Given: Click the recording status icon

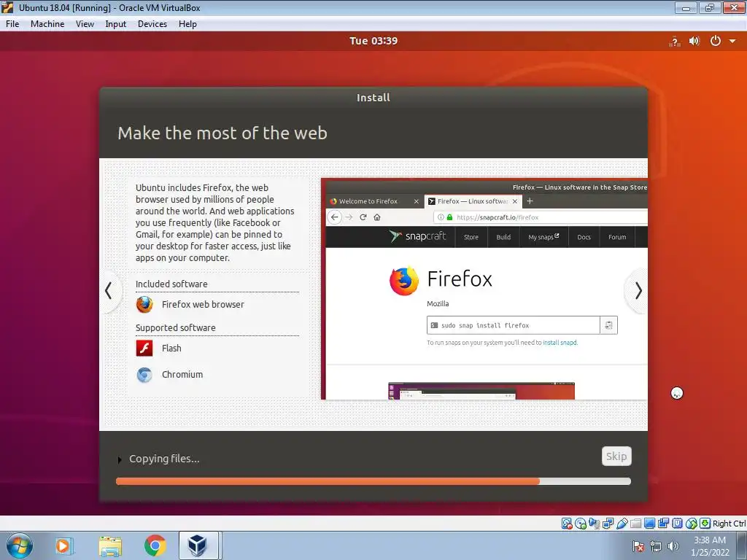Looking at the screenshot, I should coord(663,524).
